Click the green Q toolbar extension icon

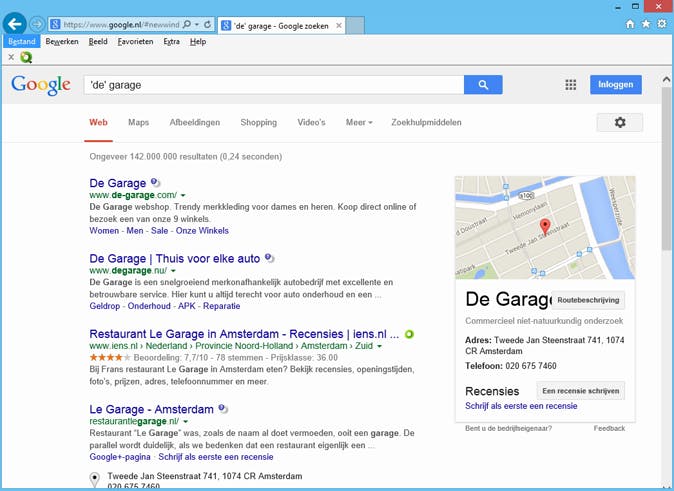click(26, 57)
